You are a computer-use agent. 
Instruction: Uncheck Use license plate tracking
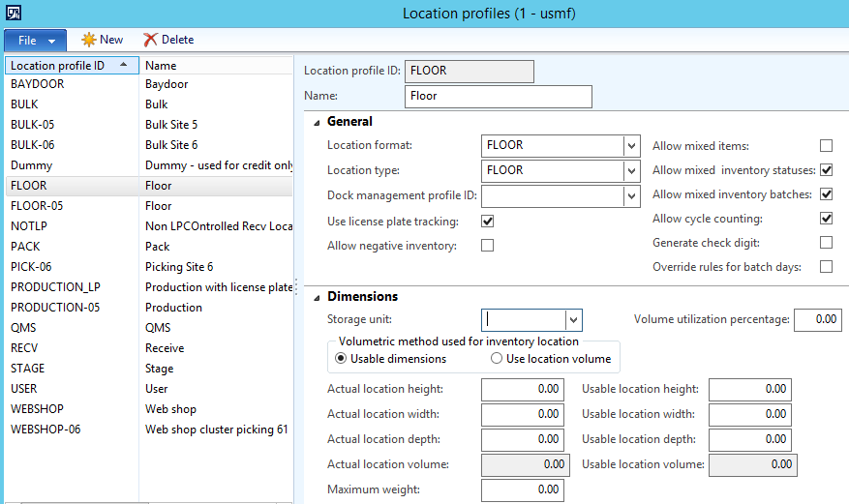(x=488, y=222)
